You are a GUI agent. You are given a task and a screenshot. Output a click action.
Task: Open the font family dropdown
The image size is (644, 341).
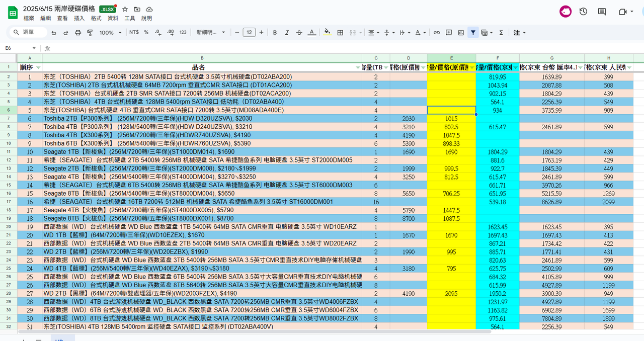click(x=211, y=32)
